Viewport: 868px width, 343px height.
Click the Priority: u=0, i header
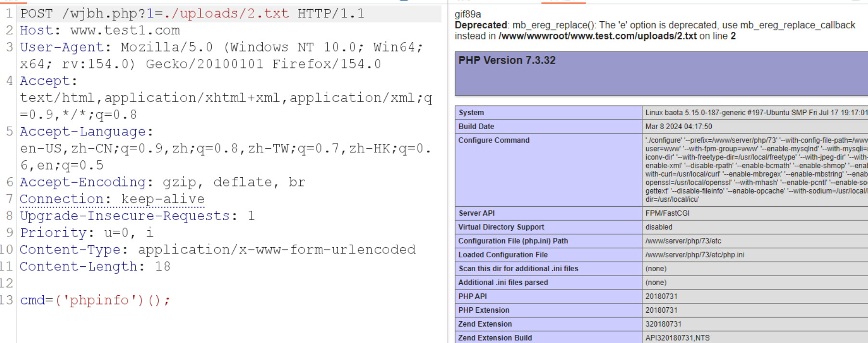pos(87,233)
